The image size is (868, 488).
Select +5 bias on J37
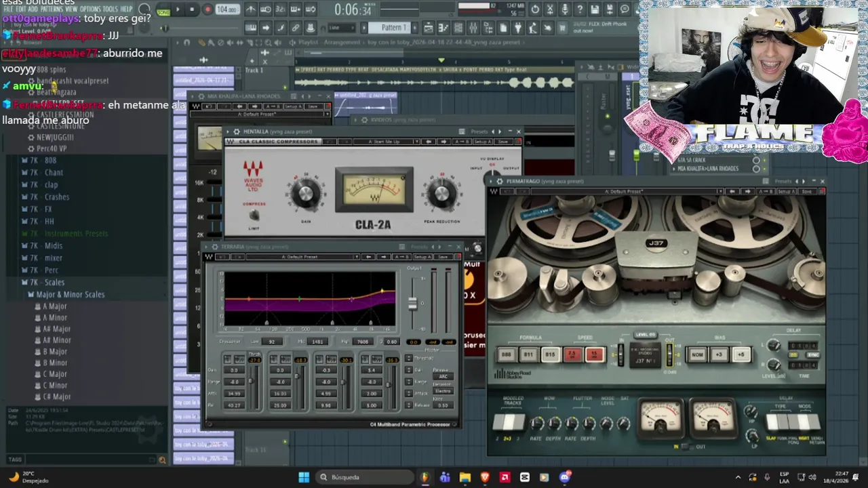741,354
